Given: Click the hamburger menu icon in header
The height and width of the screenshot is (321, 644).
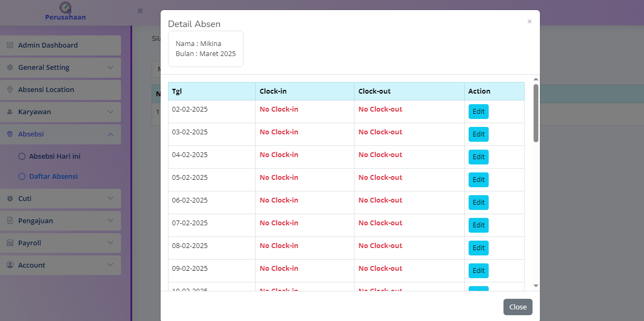Looking at the screenshot, I should [140, 11].
